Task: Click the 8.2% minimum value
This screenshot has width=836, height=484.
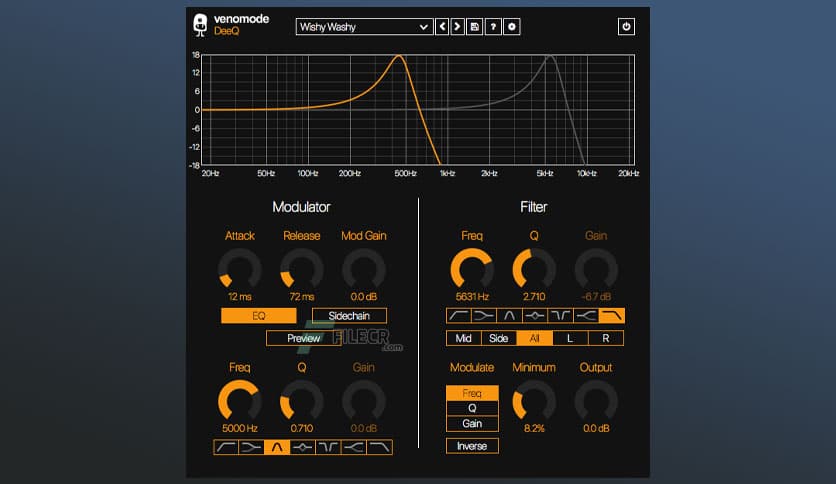Action: 534,428
